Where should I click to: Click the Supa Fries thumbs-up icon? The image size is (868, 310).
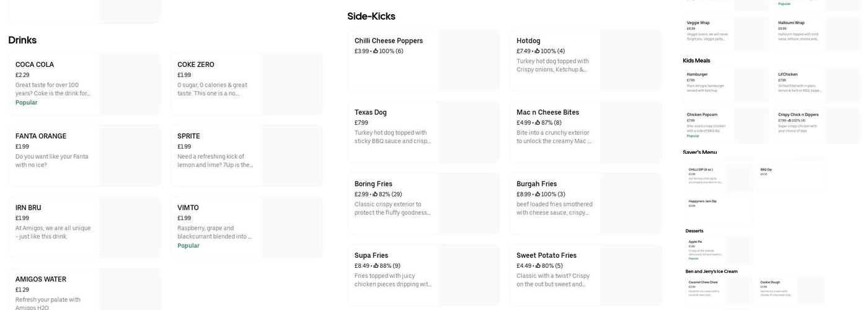pos(376,266)
